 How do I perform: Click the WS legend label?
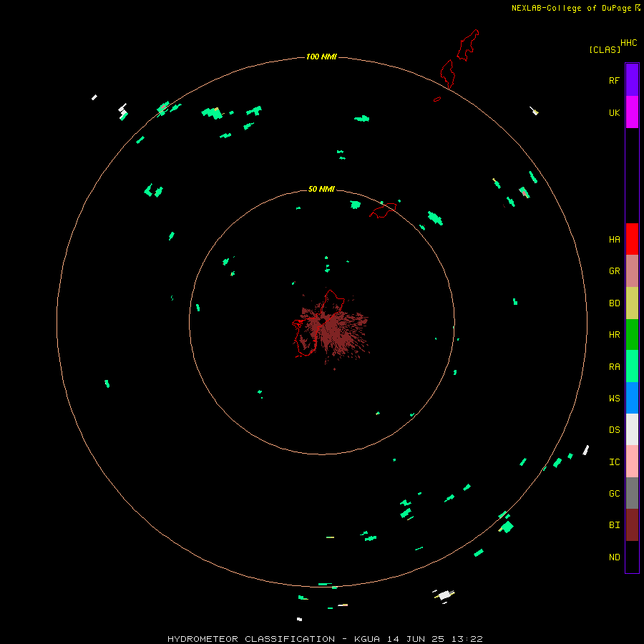point(614,398)
